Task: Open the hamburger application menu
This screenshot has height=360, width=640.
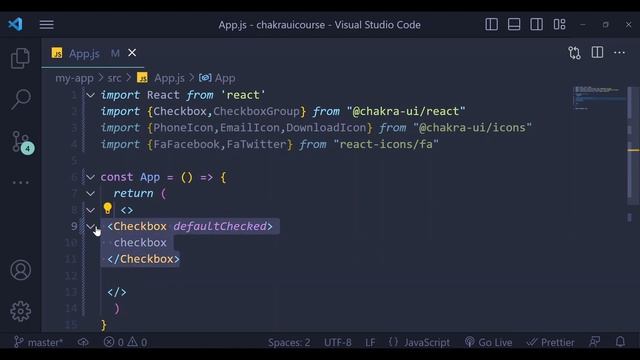Action: (47, 24)
